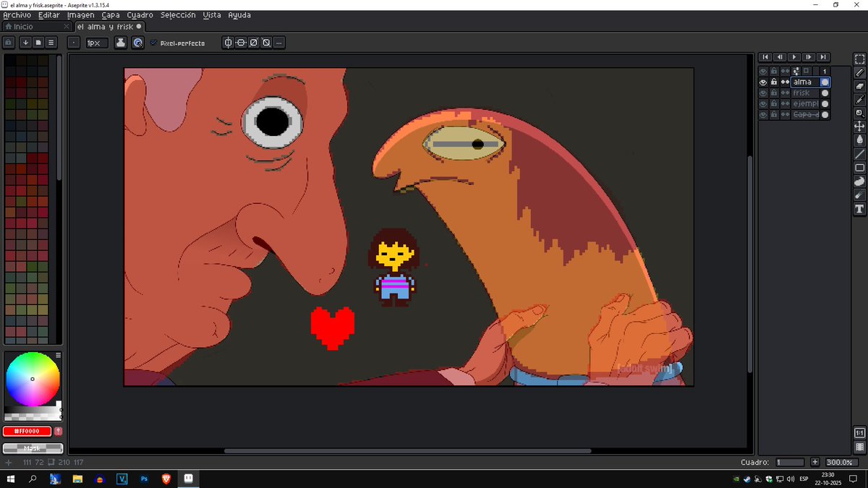
Task: Go to previous frame
Action: pos(780,57)
